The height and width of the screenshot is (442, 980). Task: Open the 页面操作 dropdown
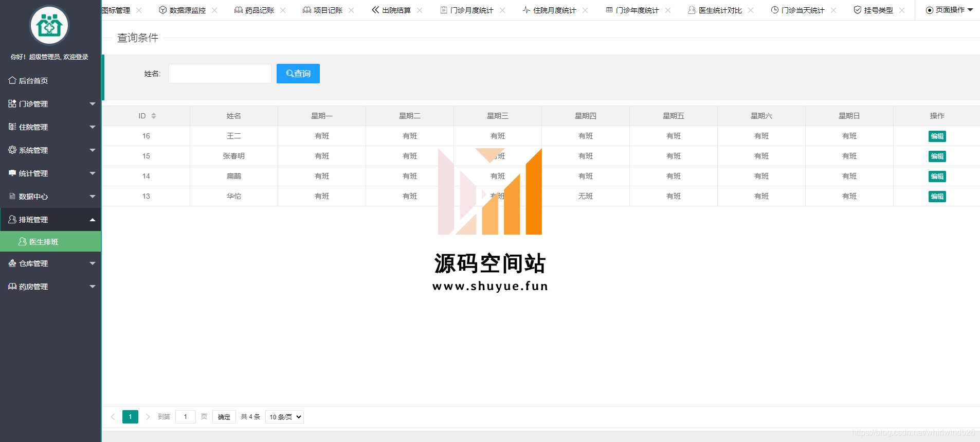point(949,10)
